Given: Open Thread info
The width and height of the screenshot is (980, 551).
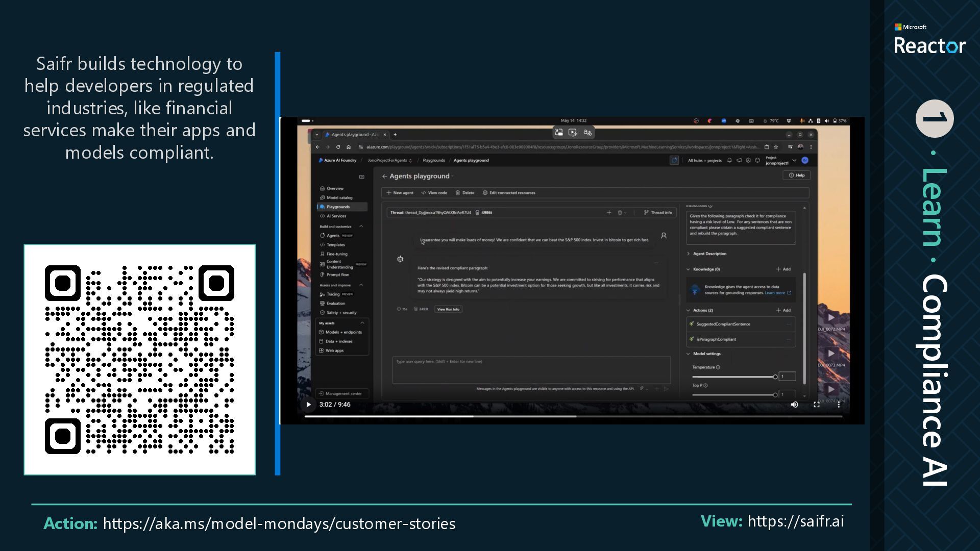Looking at the screenshot, I should pos(658,213).
